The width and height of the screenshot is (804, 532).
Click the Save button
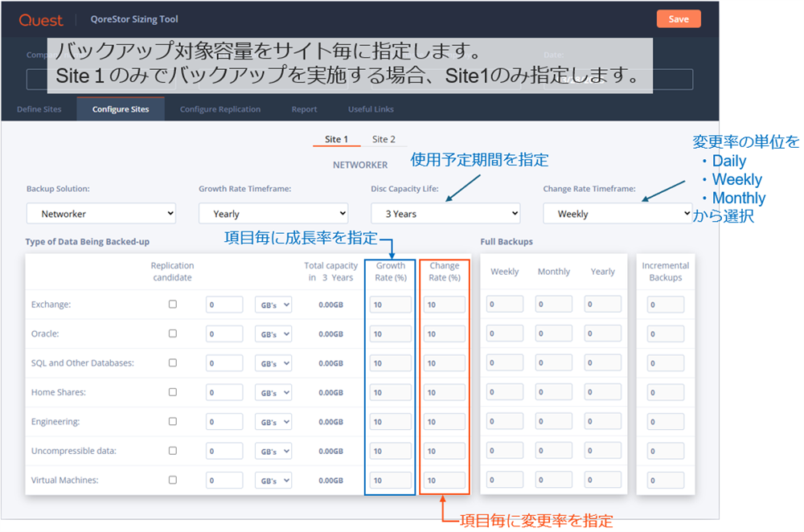pyautogui.click(x=679, y=19)
